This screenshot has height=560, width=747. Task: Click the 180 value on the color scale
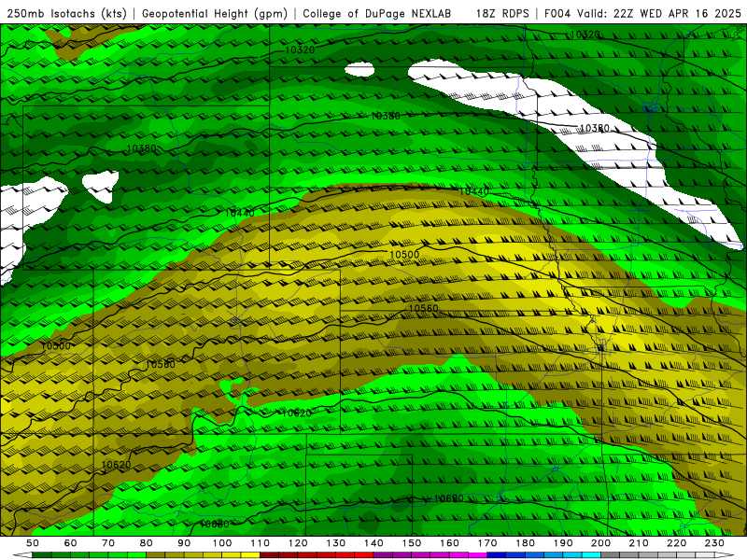(526, 543)
